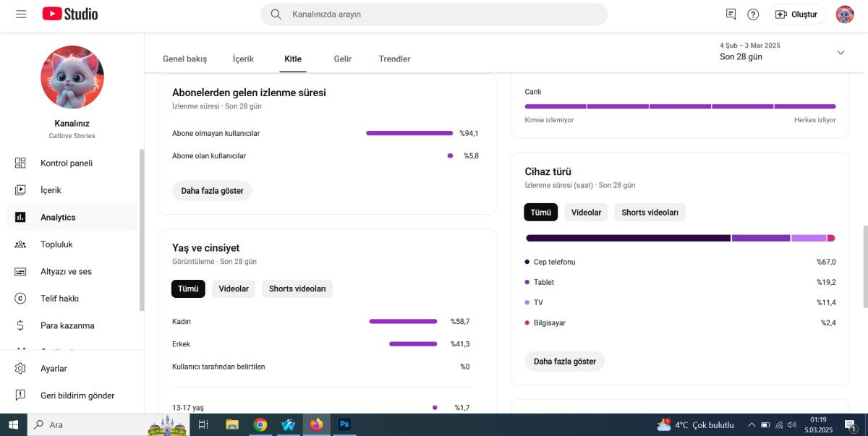Open the comments speech-bubble icon in the header
868x436 pixels.
pos(731,14)
